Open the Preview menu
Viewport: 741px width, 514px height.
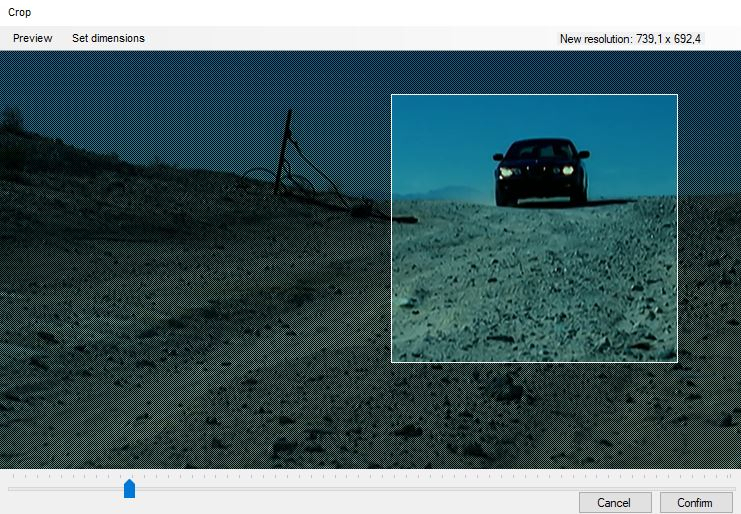[x=33, y=38]
